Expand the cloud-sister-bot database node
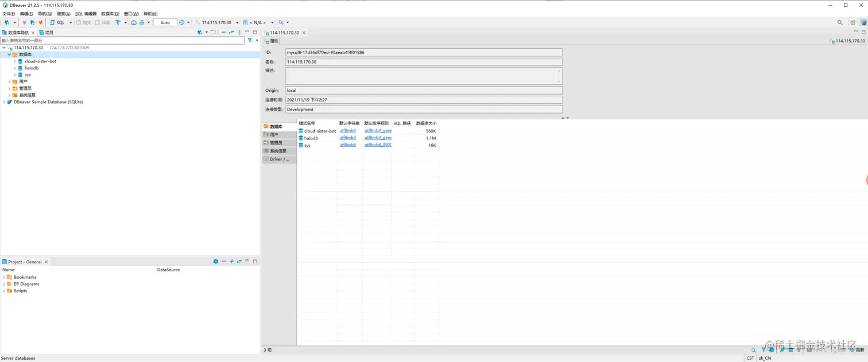 pos(15,61)
